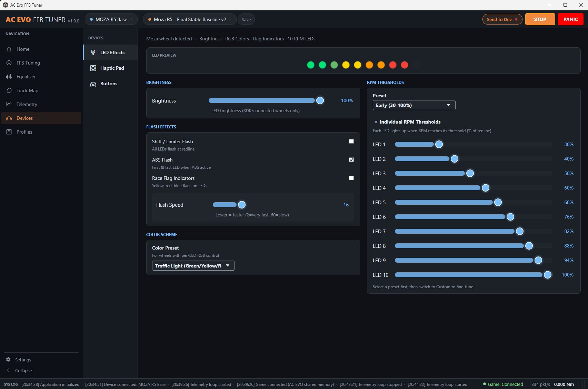Image resolution: width=588 pixels, height=389 pixels.
Task: Click the Buttons gamepad icon
Action: (x=93, y=84)
